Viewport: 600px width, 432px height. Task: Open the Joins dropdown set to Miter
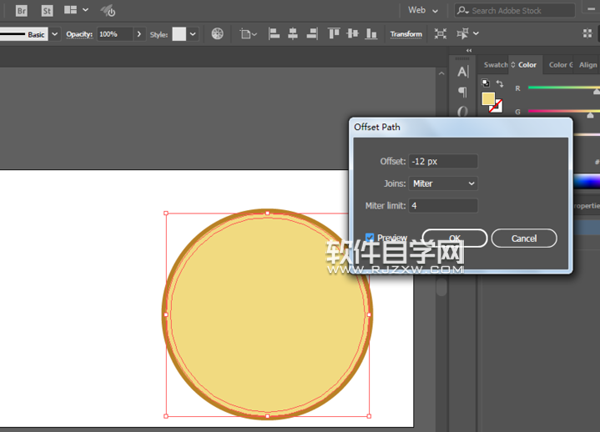tap(444, 183)
